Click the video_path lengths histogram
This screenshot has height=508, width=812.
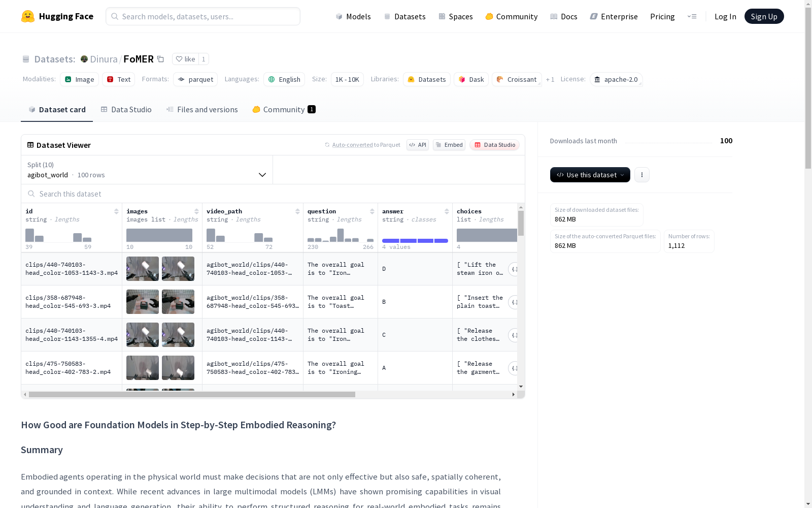[x=240, y=235]
